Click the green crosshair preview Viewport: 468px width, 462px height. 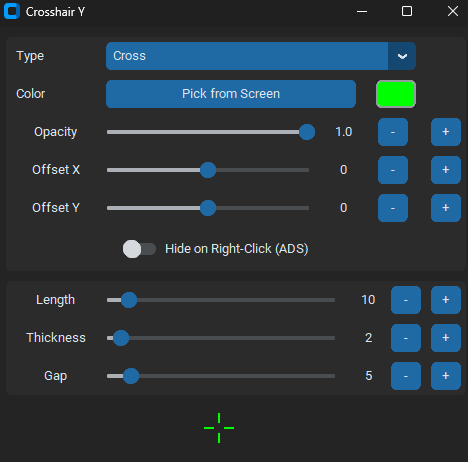coord(219,428)
